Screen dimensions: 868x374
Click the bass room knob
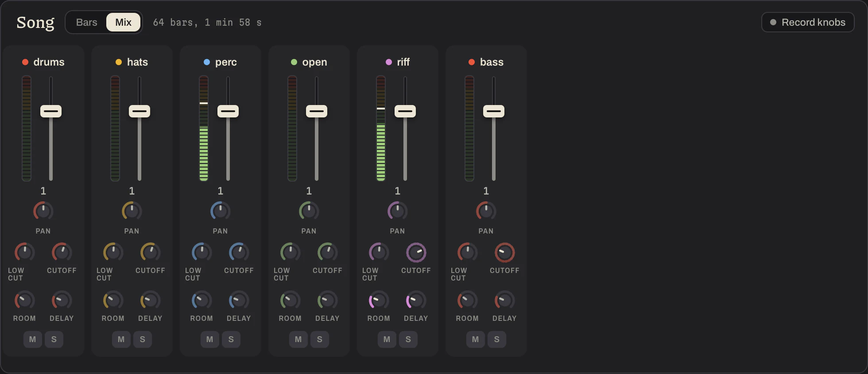tap(467, 300)
